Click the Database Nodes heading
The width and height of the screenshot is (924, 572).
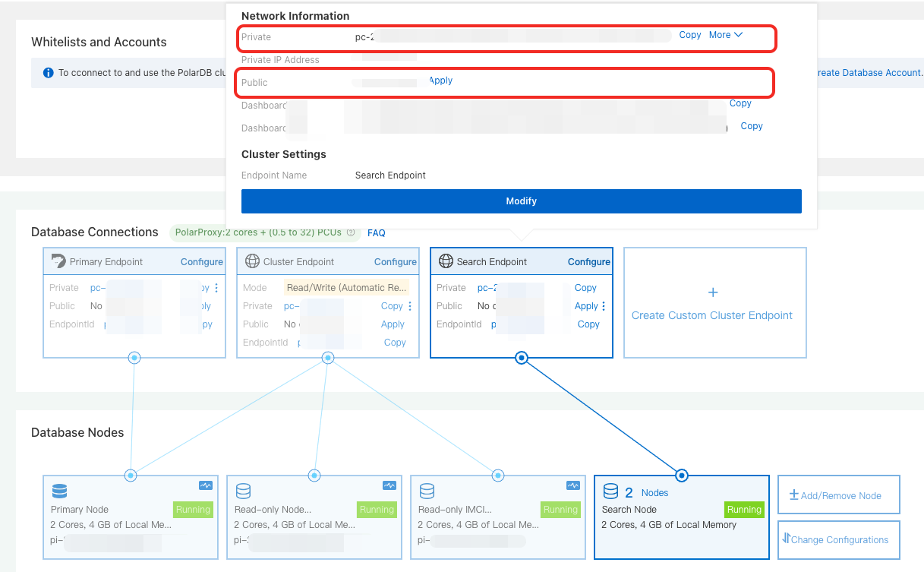(x=77, y=432)
